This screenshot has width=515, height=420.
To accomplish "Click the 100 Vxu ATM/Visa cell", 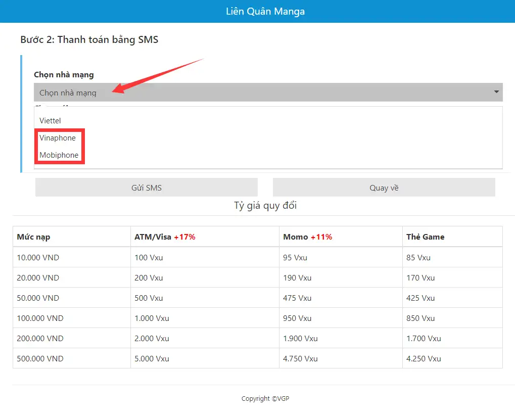I will coord(205,257).
